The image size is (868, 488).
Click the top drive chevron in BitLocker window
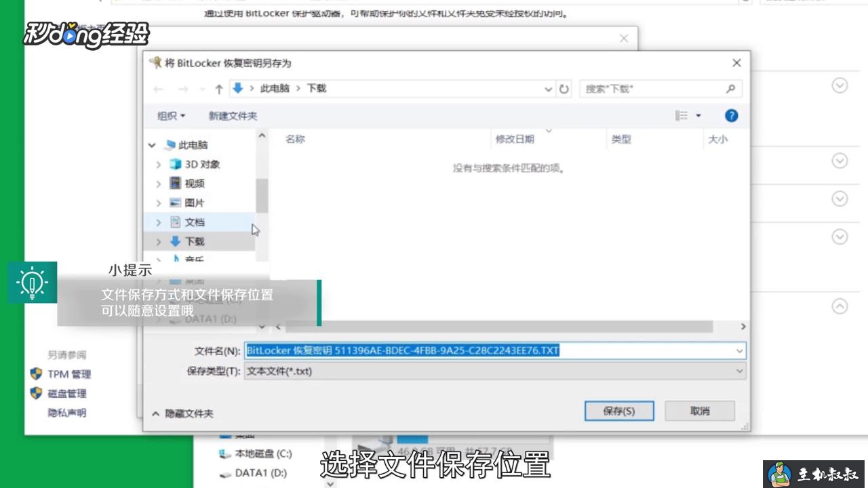pos(840,85)
